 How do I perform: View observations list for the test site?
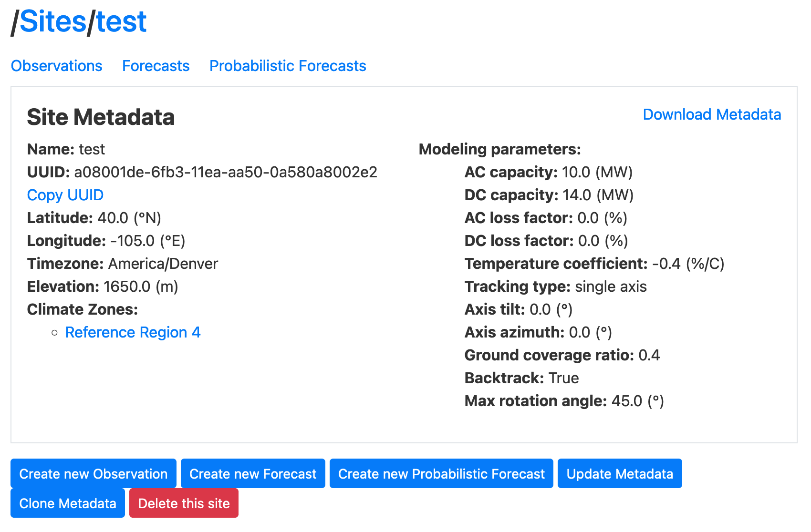pyautogui.click(x=56, y=66)
